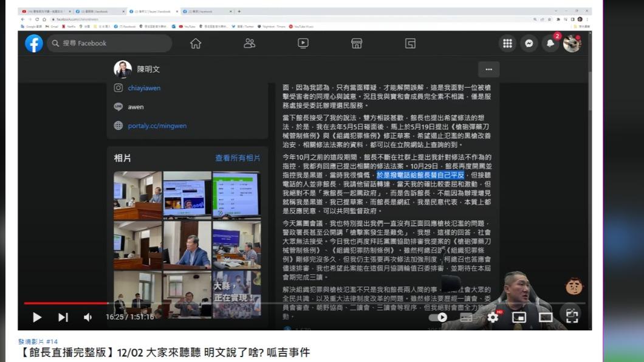Open the Facebook Watch video tab
Viewport: 644px width, 362px height.
303,43
